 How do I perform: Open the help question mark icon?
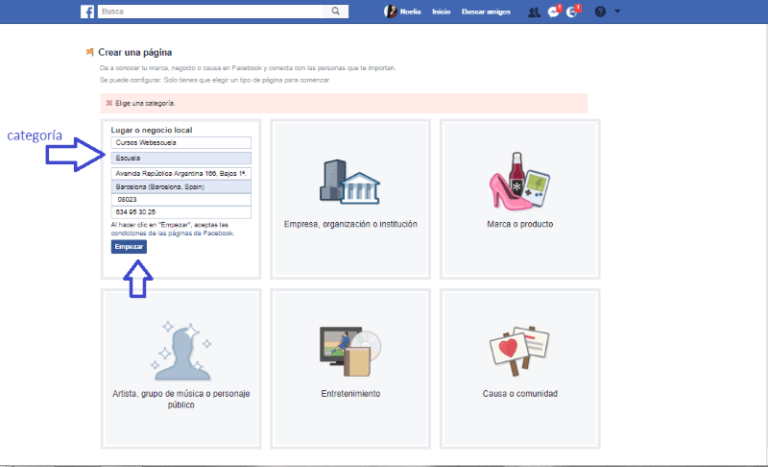pos(600,11)
